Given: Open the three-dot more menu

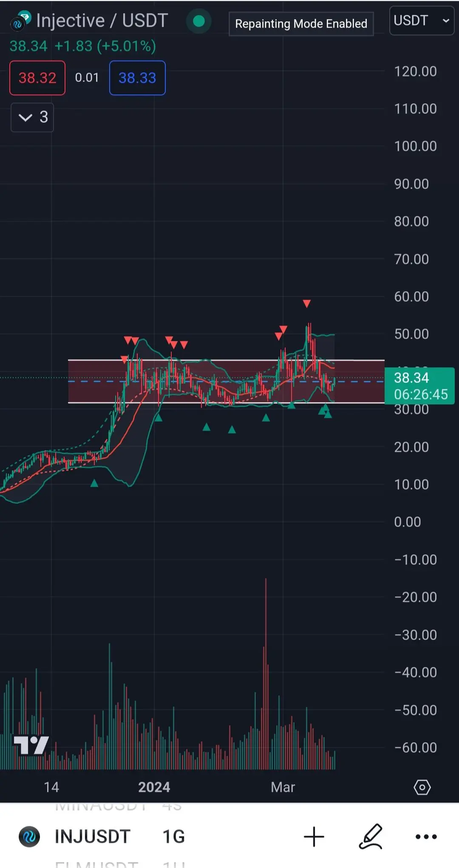Looking at the screenshot, I should coord(426,837).
